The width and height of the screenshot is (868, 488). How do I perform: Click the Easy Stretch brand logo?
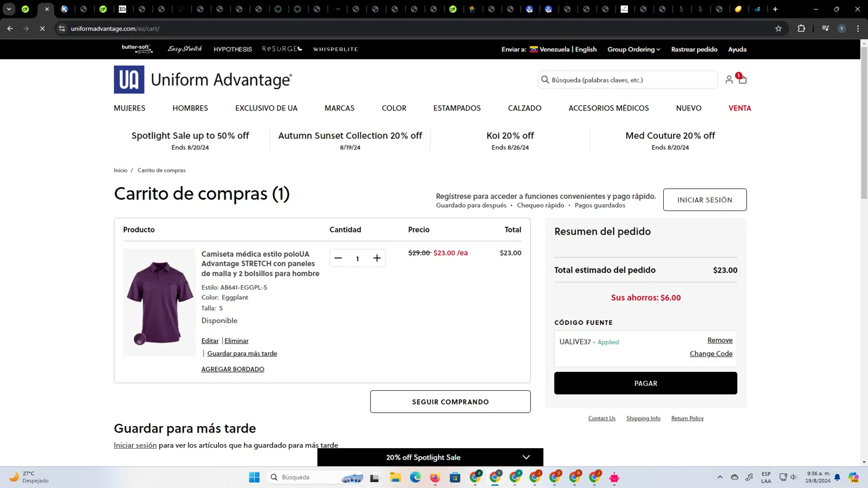pos(185,49)
